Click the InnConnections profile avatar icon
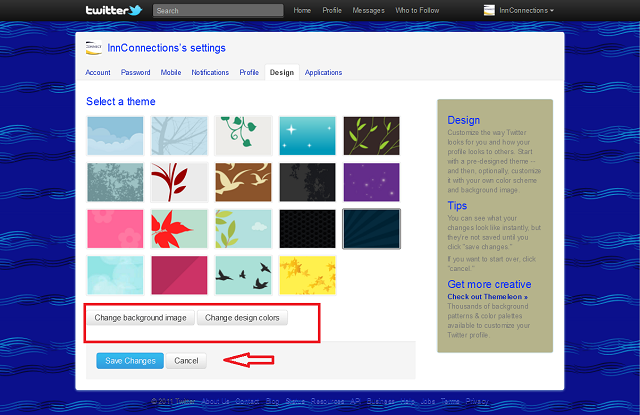 (488, 10)
